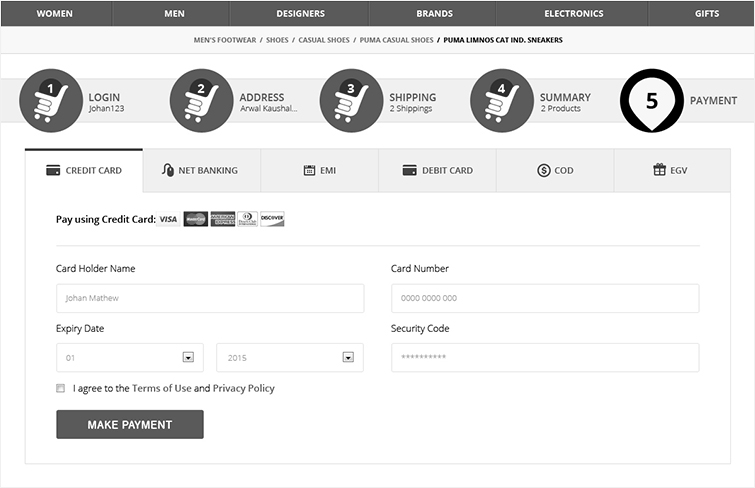Click the MasterCard logo

[x=196, y=219]
